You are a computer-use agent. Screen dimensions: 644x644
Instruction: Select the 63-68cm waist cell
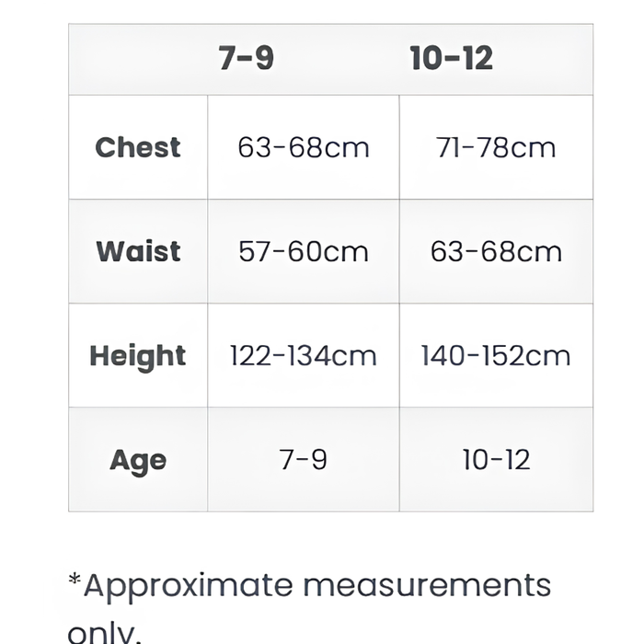[496, 251]
